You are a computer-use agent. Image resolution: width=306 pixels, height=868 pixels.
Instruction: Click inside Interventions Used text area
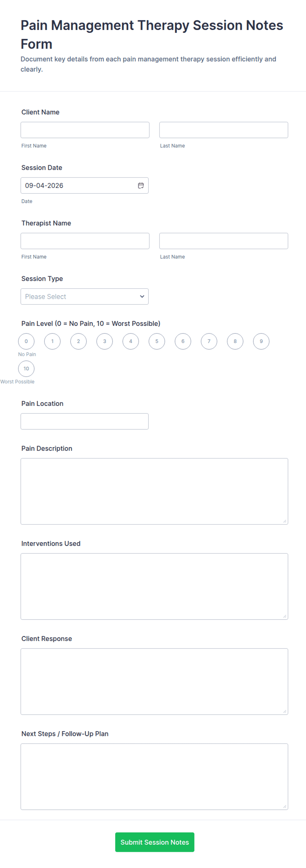pyautogui.click(x=154, y=586)
